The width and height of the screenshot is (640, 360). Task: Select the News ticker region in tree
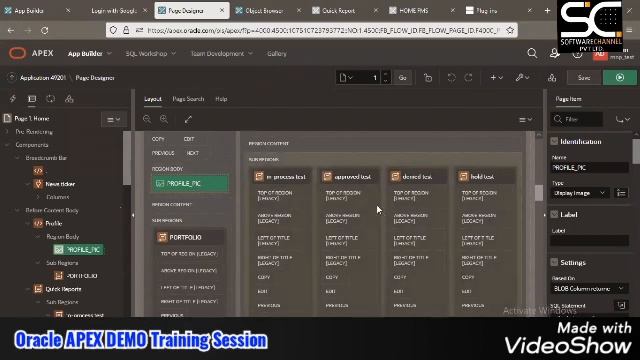60,184
